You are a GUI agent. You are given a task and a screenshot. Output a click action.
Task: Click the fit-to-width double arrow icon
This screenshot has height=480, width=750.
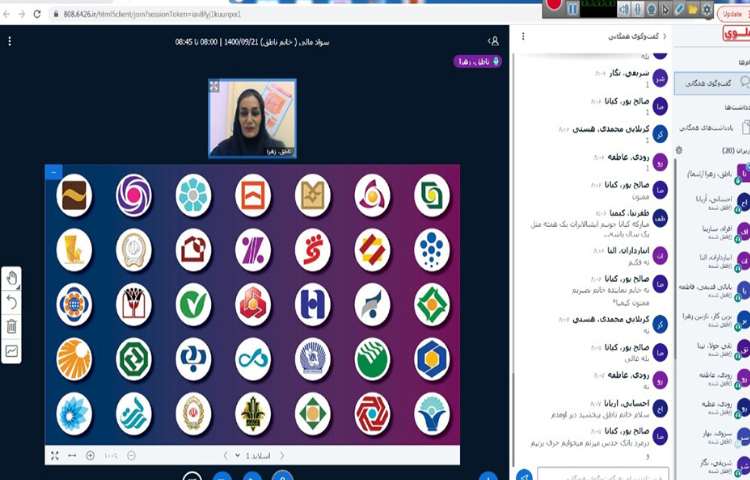[72, 455]
